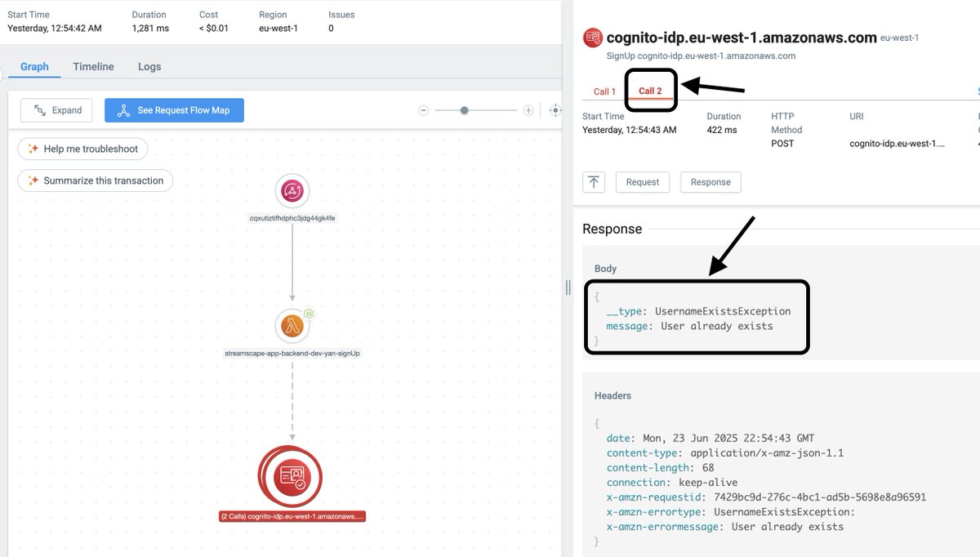Select the Cognito 2 Calls node icon

290,476
